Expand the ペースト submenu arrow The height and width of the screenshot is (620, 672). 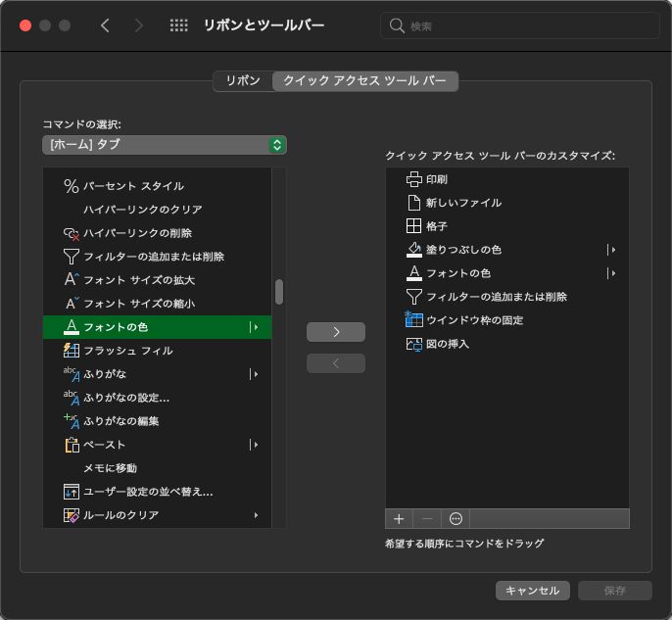255,445
